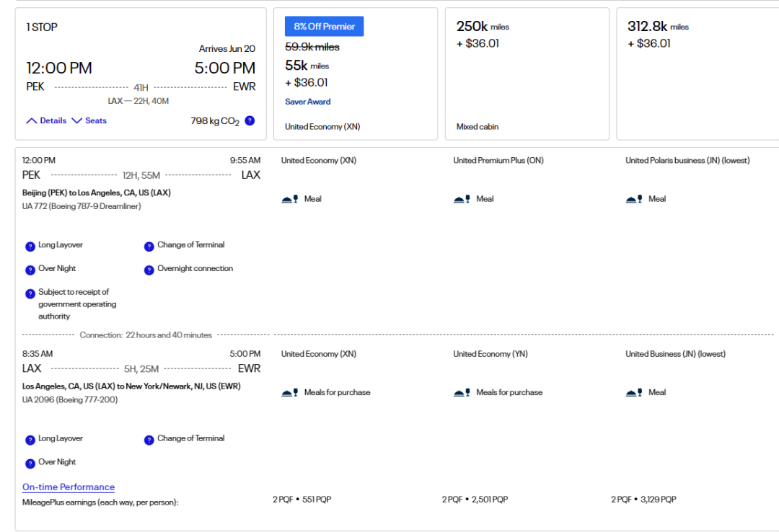Screen dimensions: 779x532
Task: Collapse the flight Details section
Action: (x=46, y=120)
